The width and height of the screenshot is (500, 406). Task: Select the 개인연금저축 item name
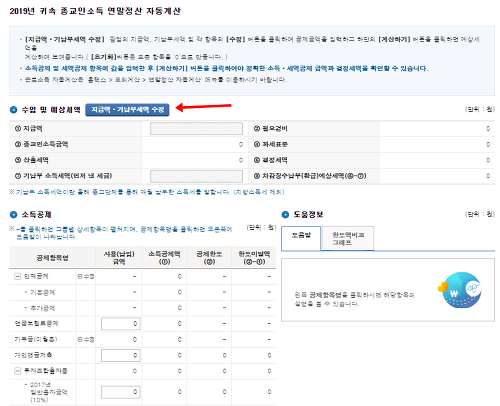[33, 355]
